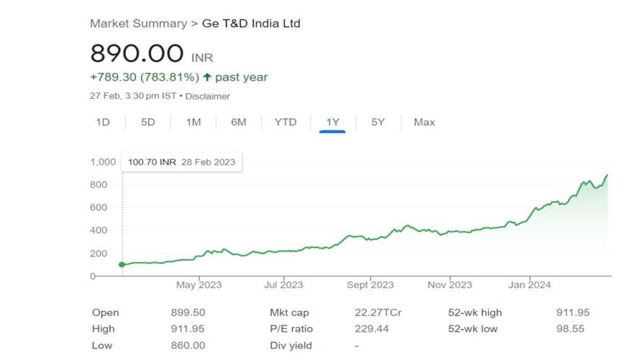
Task: Open the 1M chart range
Action: click(x=193, y=122)
